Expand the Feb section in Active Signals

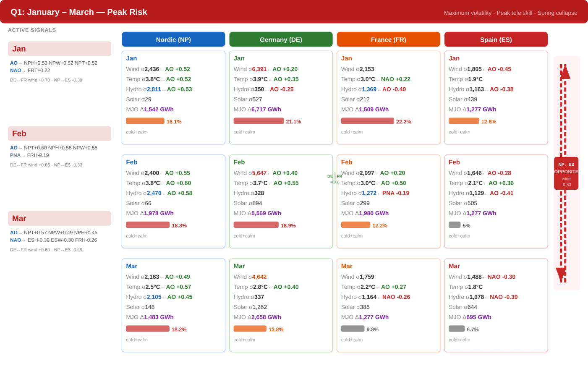point(60,133)
